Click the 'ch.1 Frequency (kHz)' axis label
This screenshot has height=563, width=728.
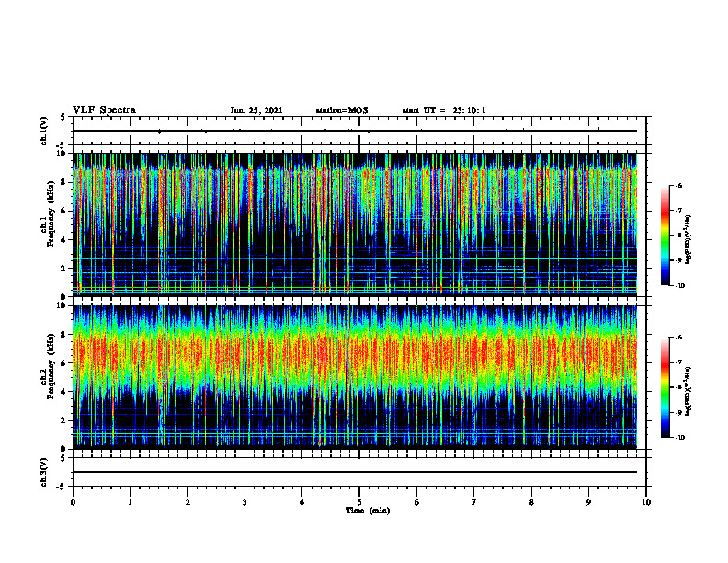click(50, 224)
